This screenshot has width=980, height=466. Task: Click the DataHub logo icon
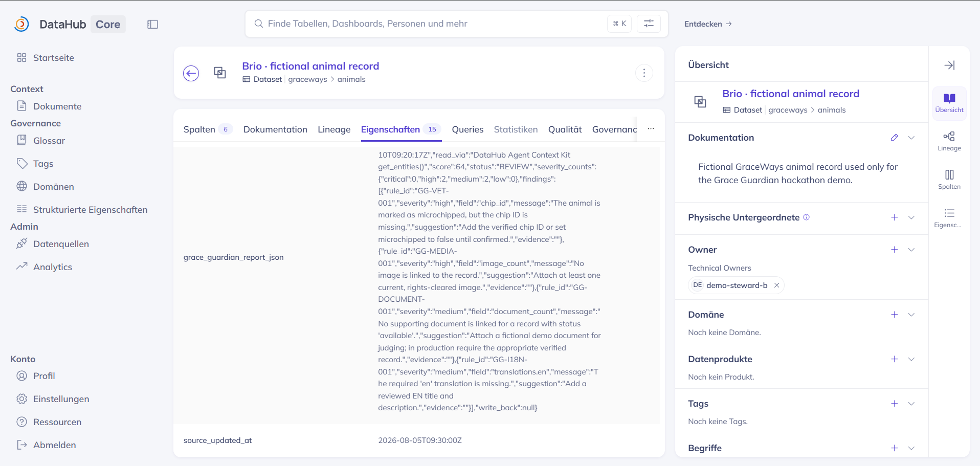(x=21, y=24)
